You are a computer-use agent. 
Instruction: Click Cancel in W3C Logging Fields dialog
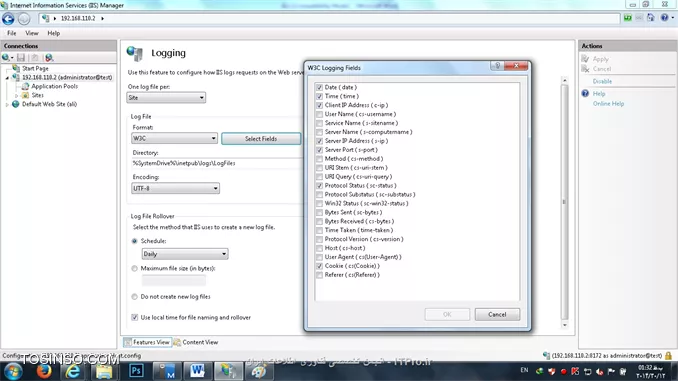tap(497, 314)
